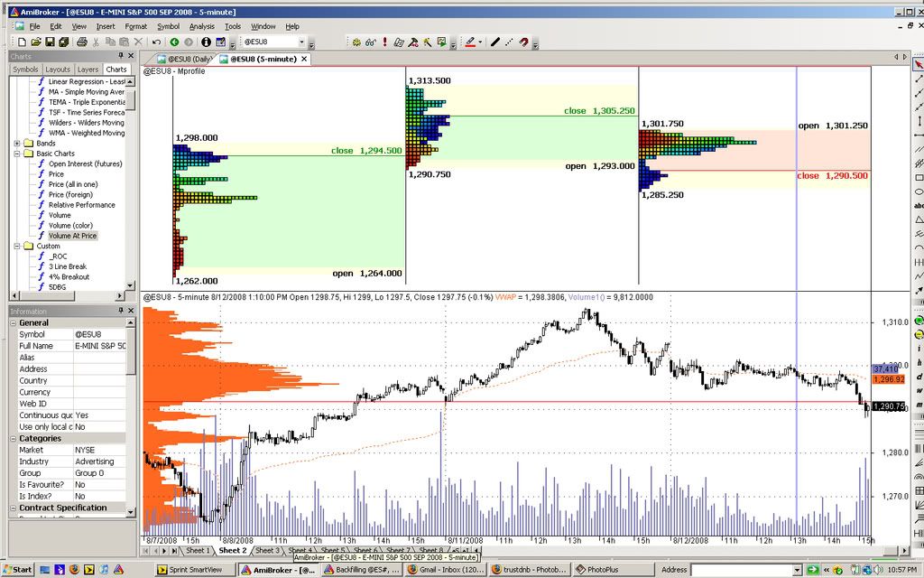
Task: Collapse the Basic Charts folder
Action: [17, 154]
